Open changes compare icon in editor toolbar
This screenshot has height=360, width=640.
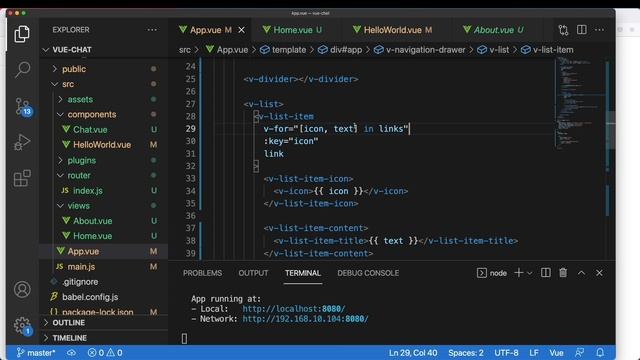pyautogui.click(x=563, y=30)
